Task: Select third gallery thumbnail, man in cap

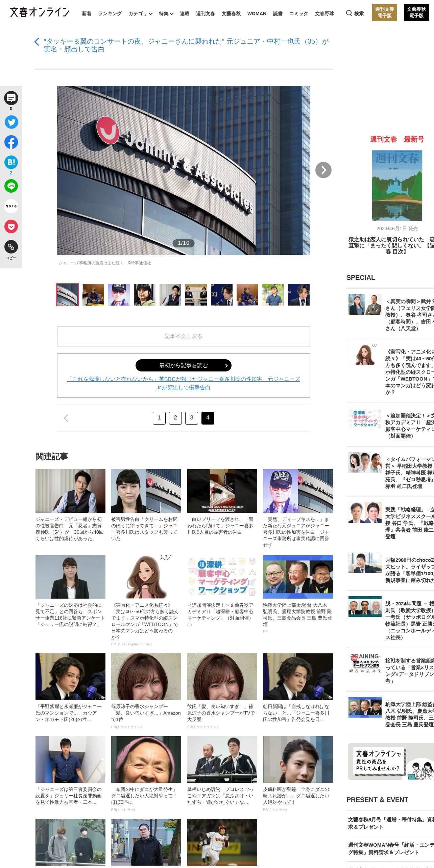Action: [119, 295]
